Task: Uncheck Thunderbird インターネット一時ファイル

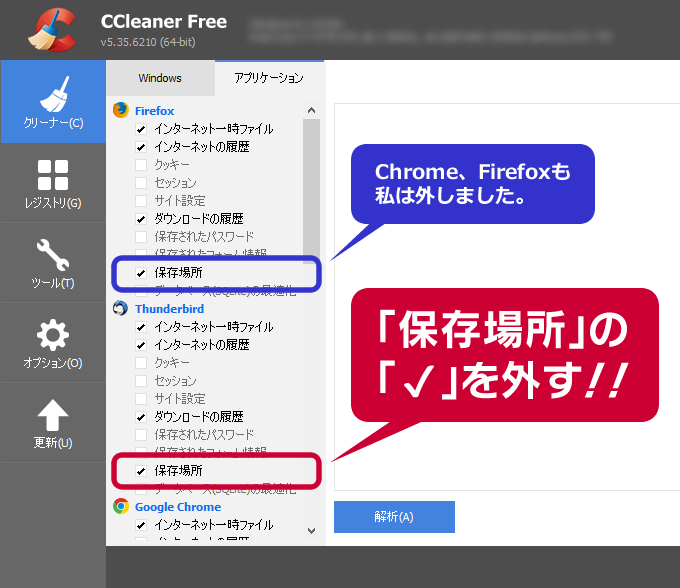Action: [141, 327]
